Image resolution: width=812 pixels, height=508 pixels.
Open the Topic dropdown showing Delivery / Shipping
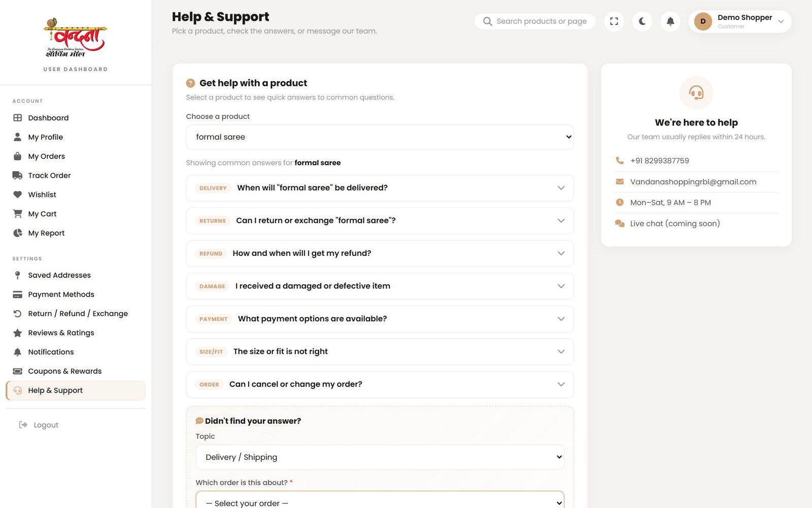(380, 457)
